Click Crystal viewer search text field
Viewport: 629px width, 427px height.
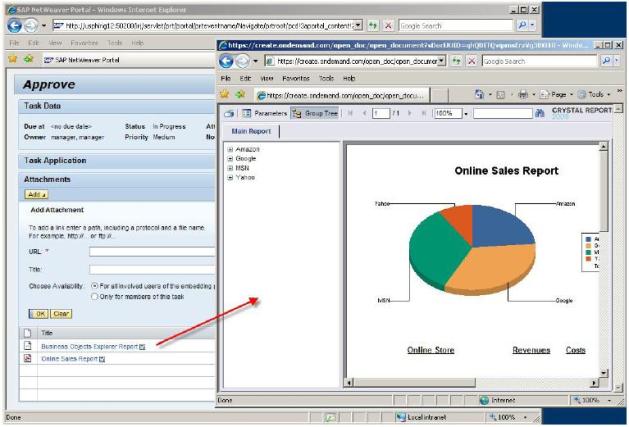click(x=503, y=114)
